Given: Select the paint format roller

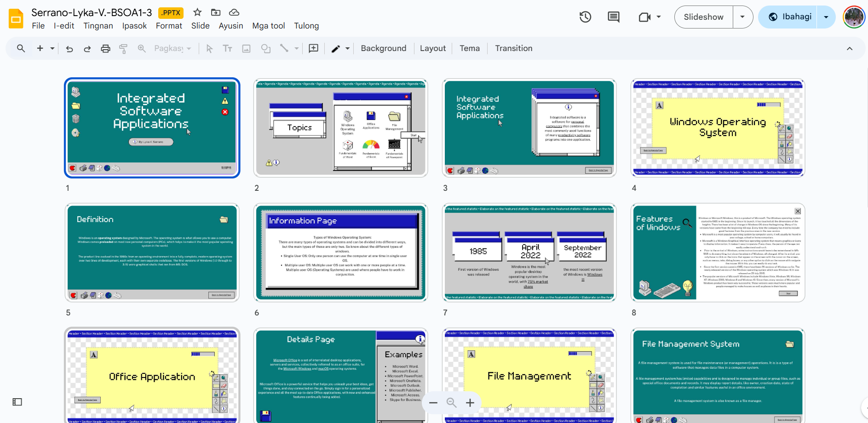Looking at the screenshot, I should (123, 48).
